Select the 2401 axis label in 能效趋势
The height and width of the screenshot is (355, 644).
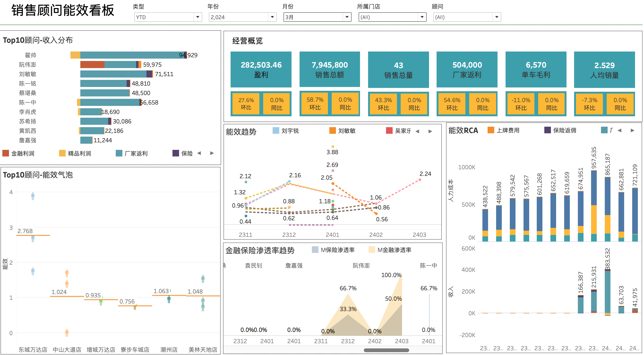pos(332,235)
